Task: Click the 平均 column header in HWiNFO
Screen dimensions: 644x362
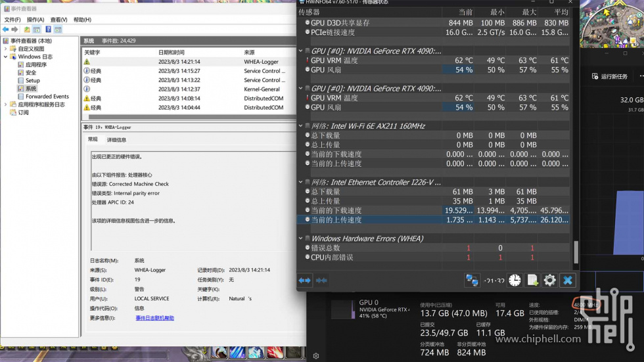Action: click(x=561, y=12)
